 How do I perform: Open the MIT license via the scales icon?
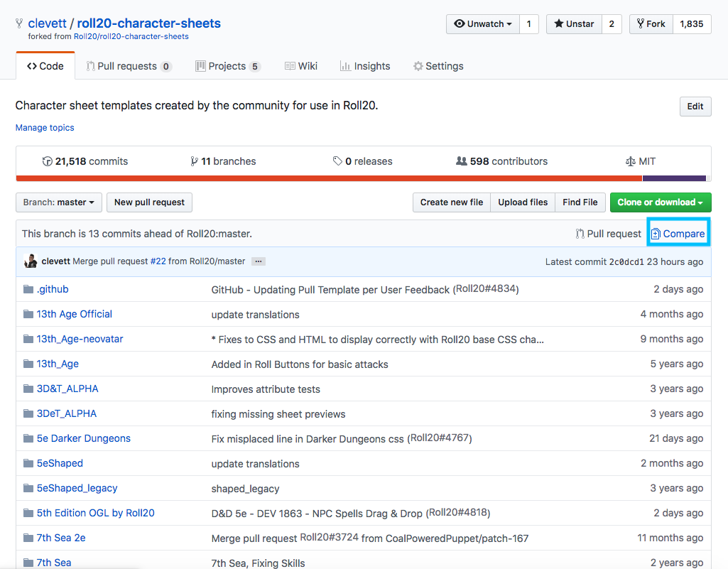[x=630, y=161]
